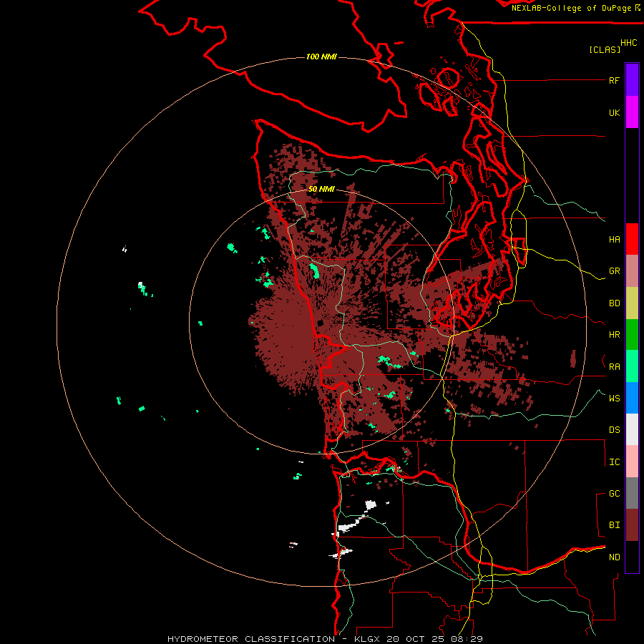Click the BD legend label
This screenshot has width=644, height=644.
click(x=614, y=303)
